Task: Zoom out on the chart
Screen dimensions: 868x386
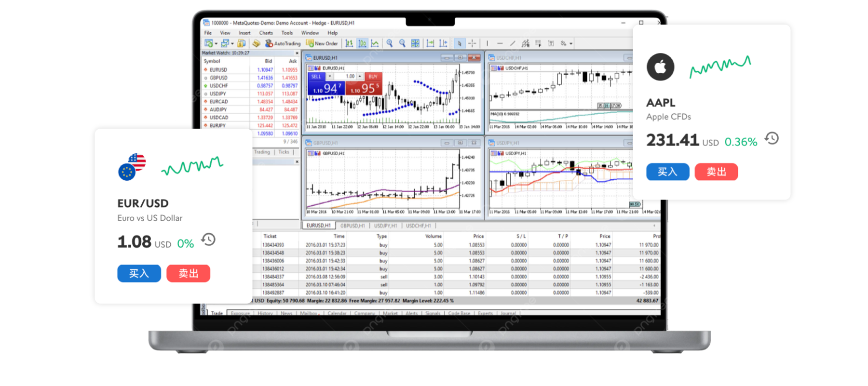Action: pyautogui.click(x=402, y=43)
